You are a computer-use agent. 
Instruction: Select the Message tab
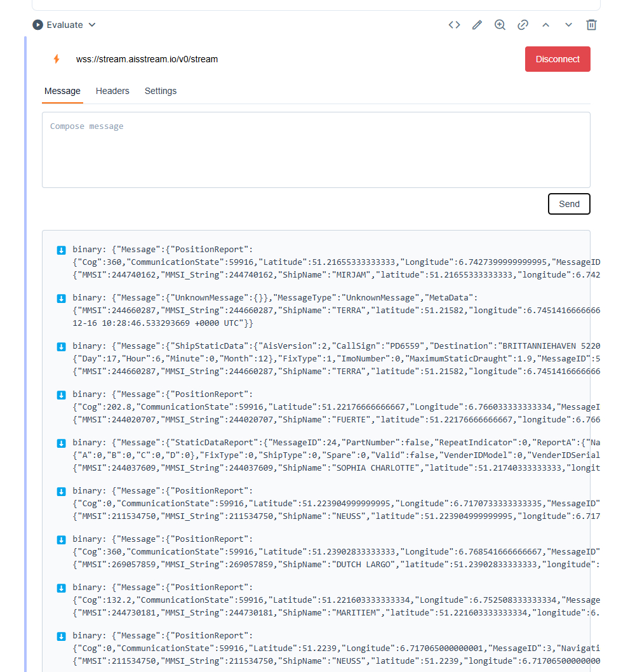(x=62, y=91)
